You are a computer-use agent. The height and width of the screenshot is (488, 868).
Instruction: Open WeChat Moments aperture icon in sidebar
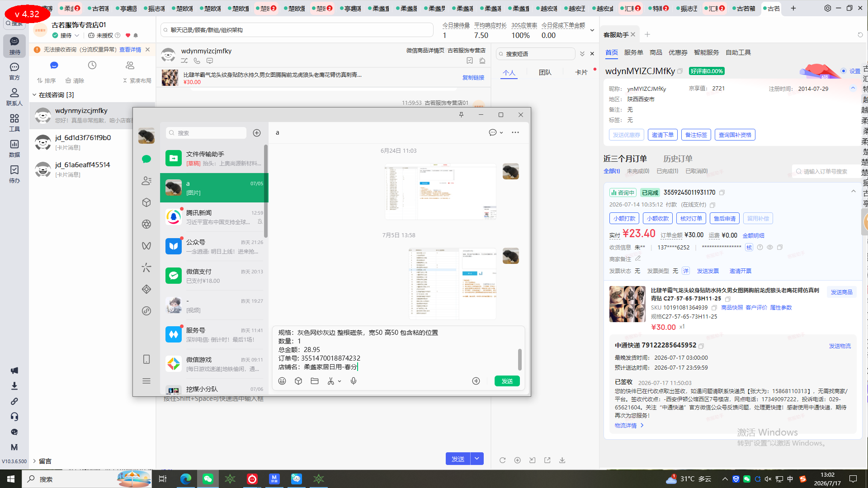(146, 224)
